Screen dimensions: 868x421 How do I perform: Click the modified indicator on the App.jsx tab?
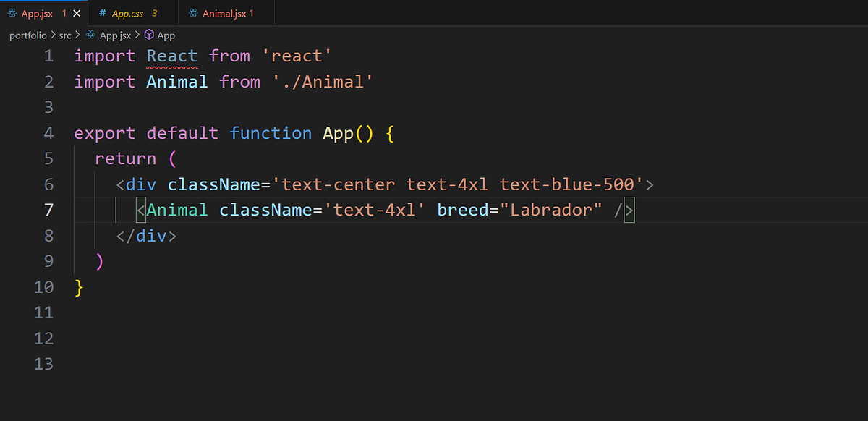pos(63,12)
